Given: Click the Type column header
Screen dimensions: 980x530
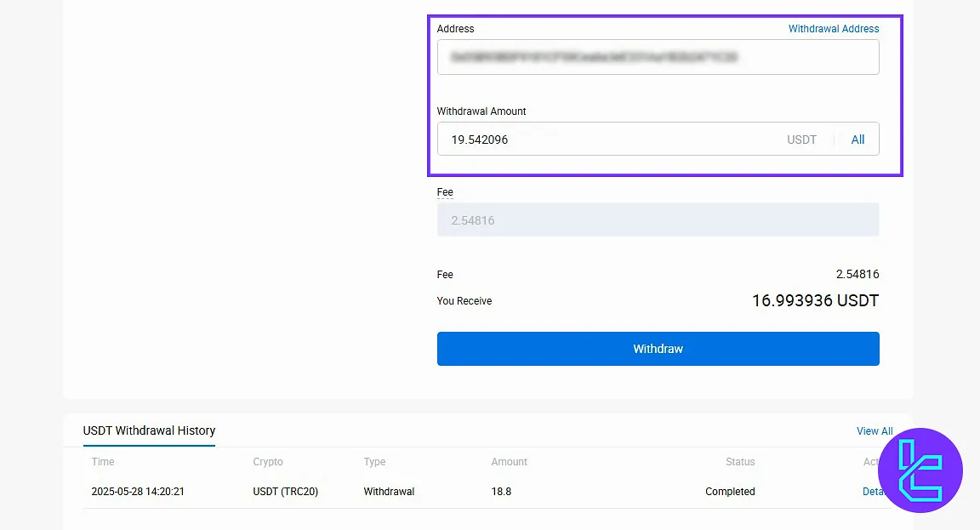Looking at the screenshot, I should (374, 462).
